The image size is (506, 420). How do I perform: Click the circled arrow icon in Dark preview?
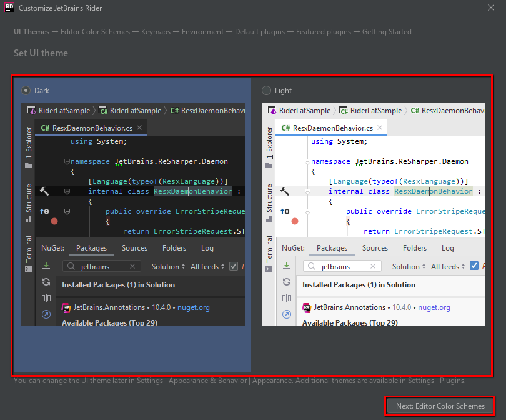(x=46, y=314)
